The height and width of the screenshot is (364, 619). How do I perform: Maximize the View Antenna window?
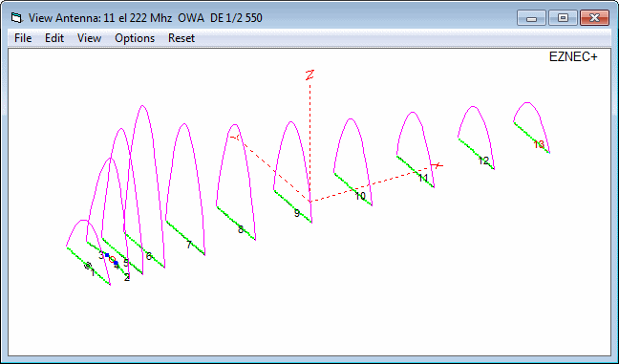click(563, 18)
